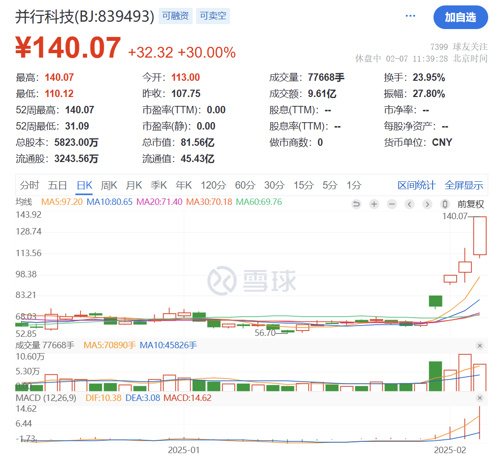Open the three-dot more options menu
This screenshot has width=500, height=461.
pyautogui.click(x=410, y=16)
